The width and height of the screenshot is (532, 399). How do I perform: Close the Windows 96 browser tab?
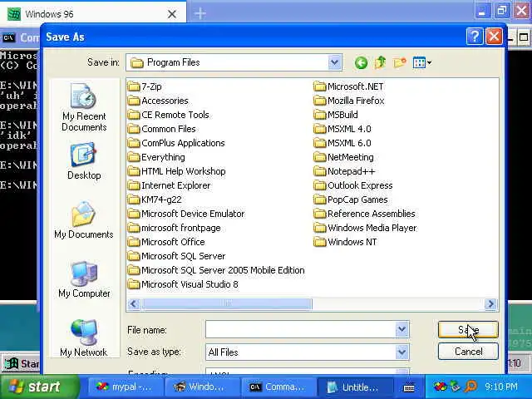click(172, 14)
